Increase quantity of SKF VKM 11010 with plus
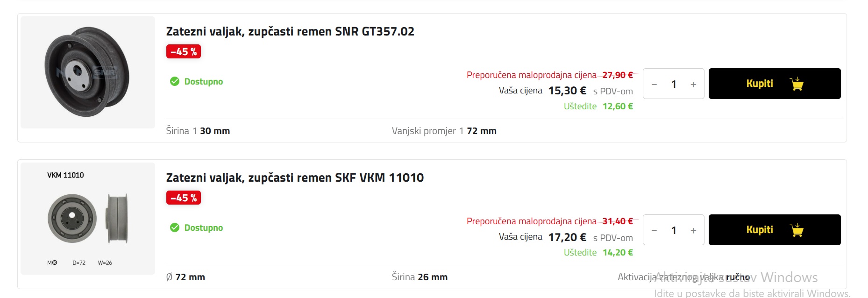The height and width of the screenshot is (298, 868). click(693, 230)
